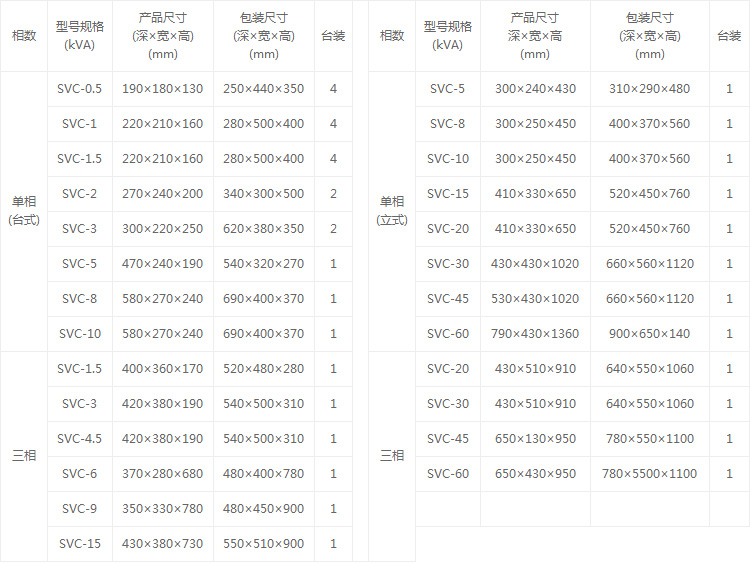Click the 250×440×350 packaging size cell
This screenshot has height=562, width=750.
[263, 89]
